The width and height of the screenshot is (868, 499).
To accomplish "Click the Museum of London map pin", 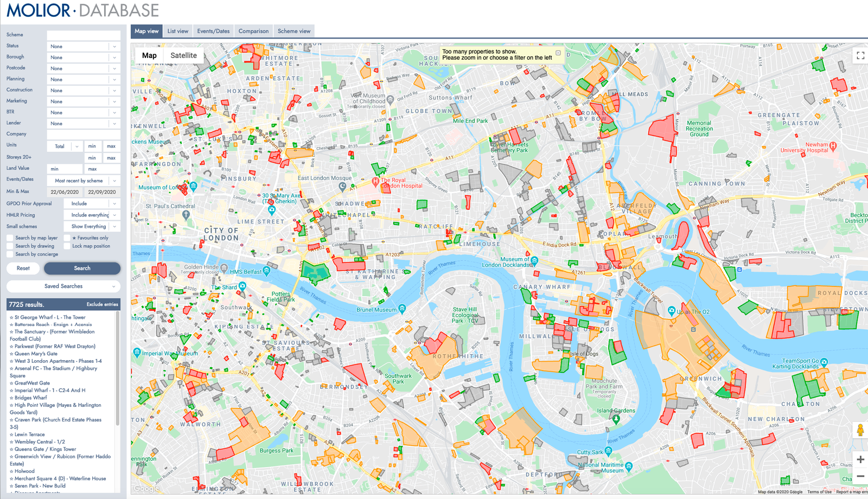I will click(x=193, y=186).
